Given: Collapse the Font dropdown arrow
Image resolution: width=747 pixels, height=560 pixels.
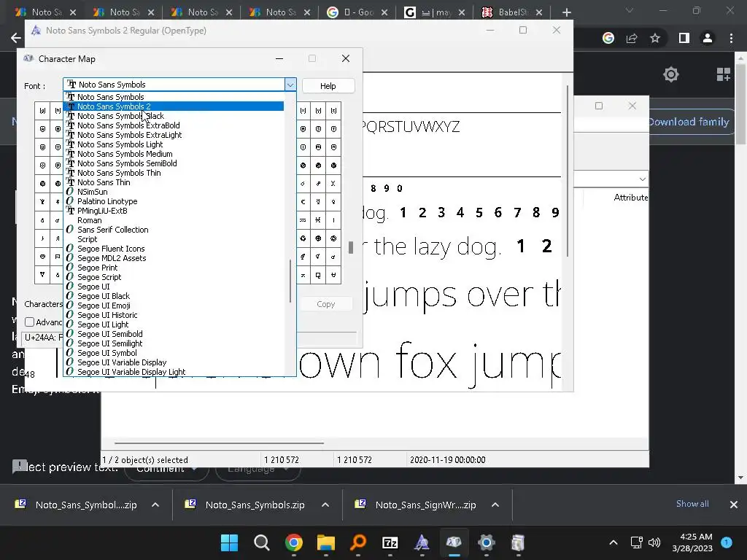Looking at the screenshot, I should [290, 85].
